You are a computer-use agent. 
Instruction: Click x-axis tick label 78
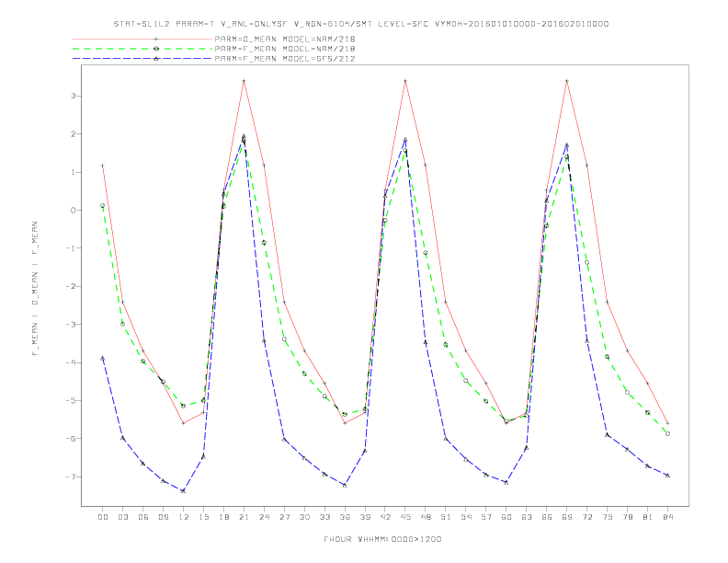pyautogui.click(x=627, y=517)
